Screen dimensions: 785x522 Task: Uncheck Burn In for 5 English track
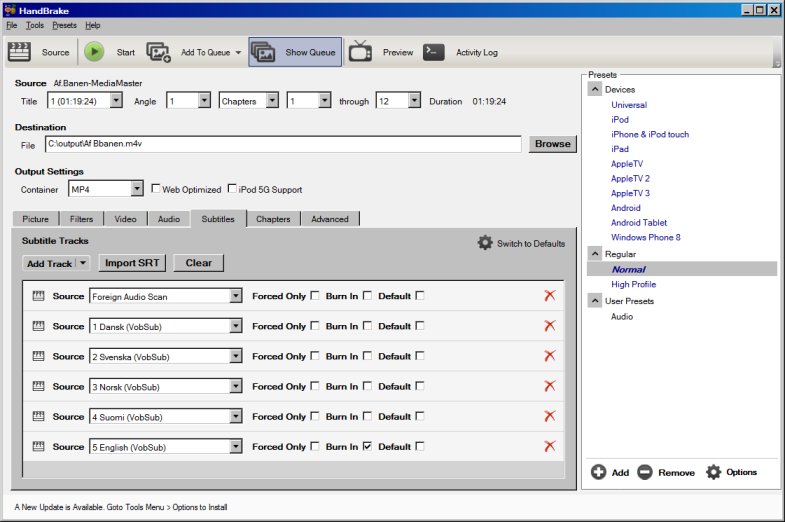[367, 447]
